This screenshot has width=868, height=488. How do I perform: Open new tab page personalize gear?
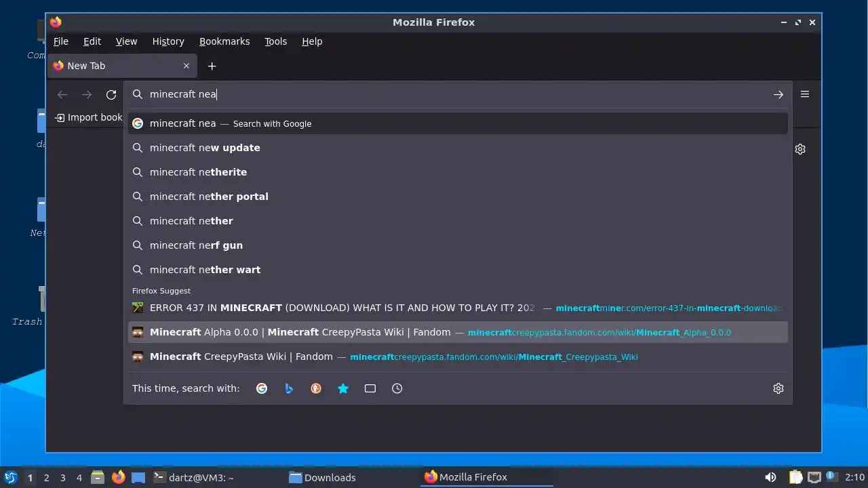pos(800,149)
